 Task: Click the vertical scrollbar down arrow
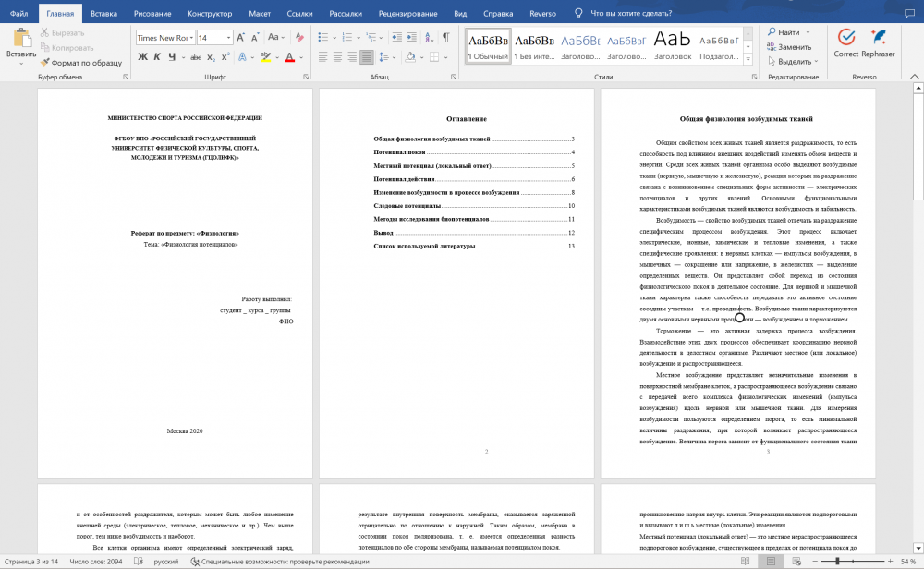[x=918, y=548]
